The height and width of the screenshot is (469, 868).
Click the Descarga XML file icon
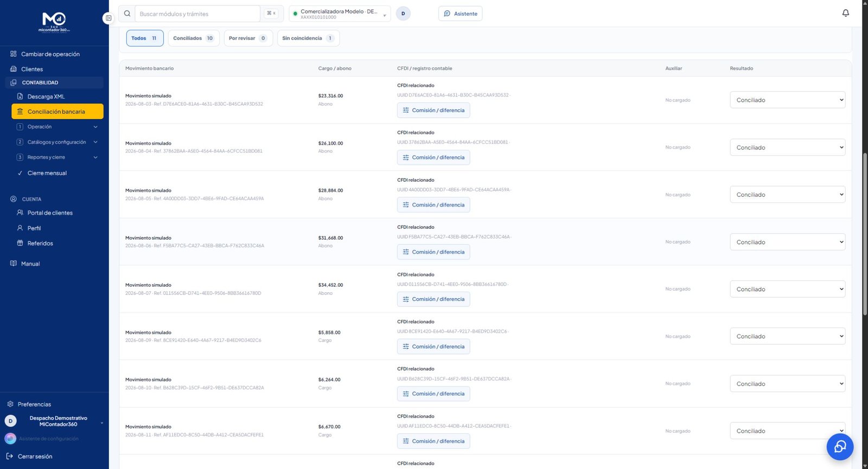point(20,97)
